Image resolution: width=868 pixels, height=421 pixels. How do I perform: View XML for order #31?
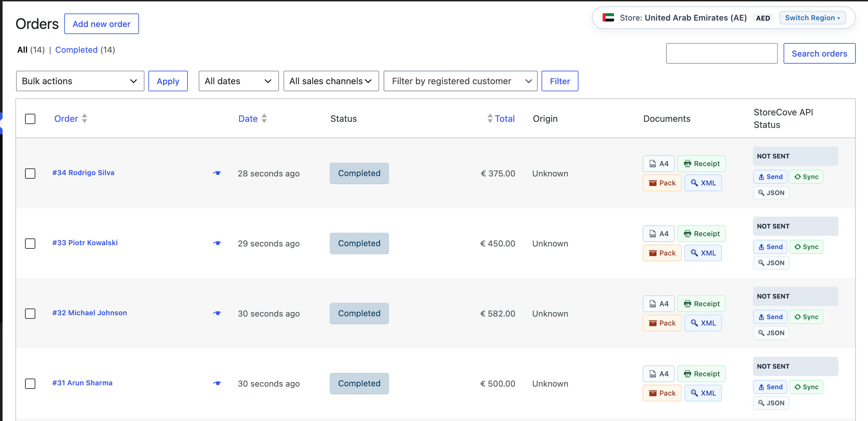(703, 393)
